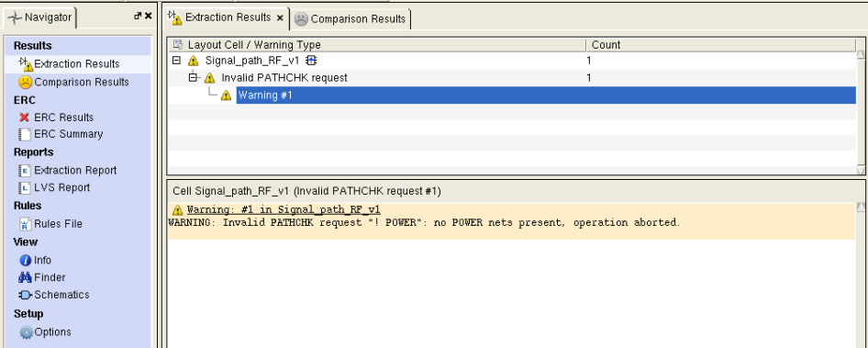Screen dimensions: 868x348
Task: Collapse the Invalid PATHCHK request node
Action: 194,77
